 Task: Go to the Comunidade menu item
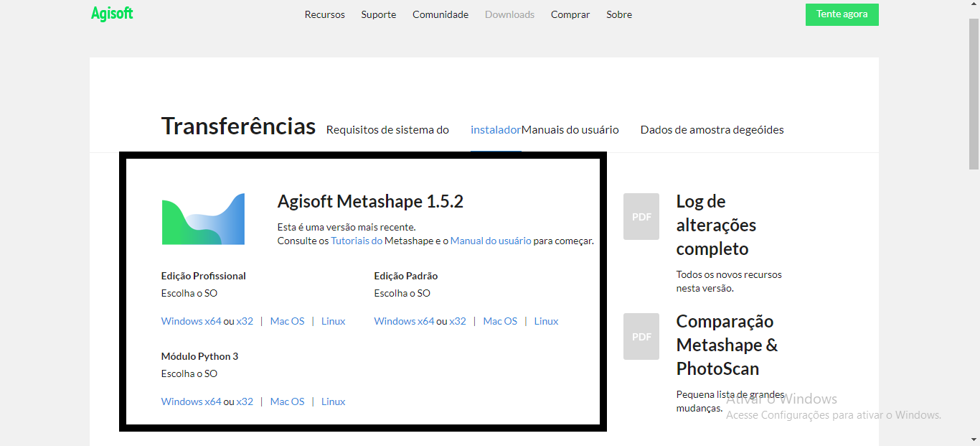tap(440, 14)
